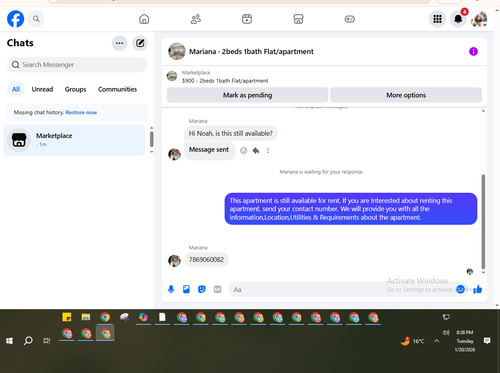Open the 16°C weather widget
Viewport: 500px width, 373px height.
[x=413, y=341]
